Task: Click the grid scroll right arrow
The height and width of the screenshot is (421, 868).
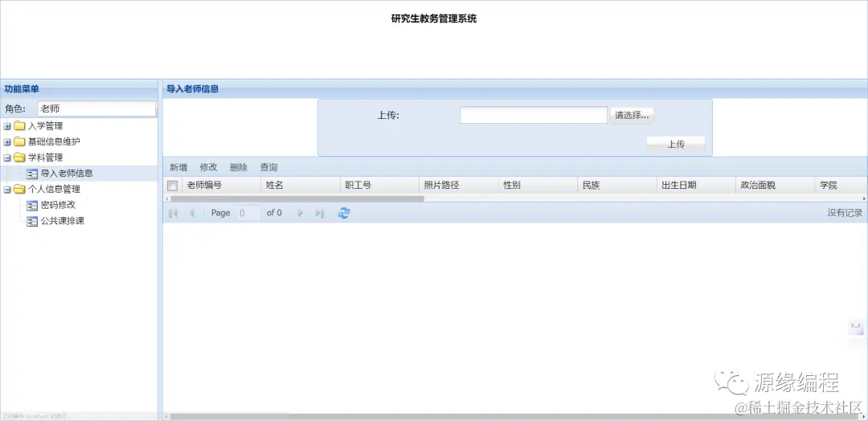Action: coord(864,198)
